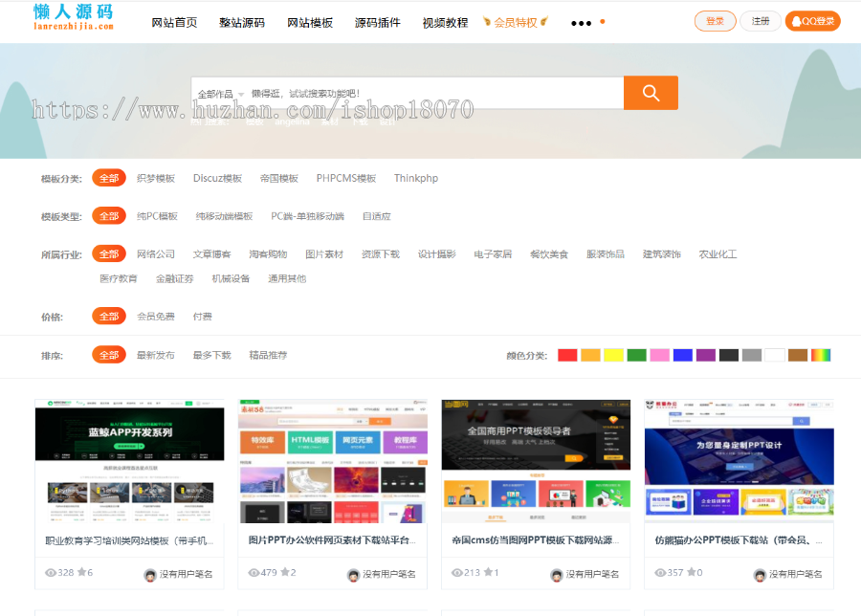861x616 pixels.
Task: Click inside the search input field
Action: (x=430, y=93)
